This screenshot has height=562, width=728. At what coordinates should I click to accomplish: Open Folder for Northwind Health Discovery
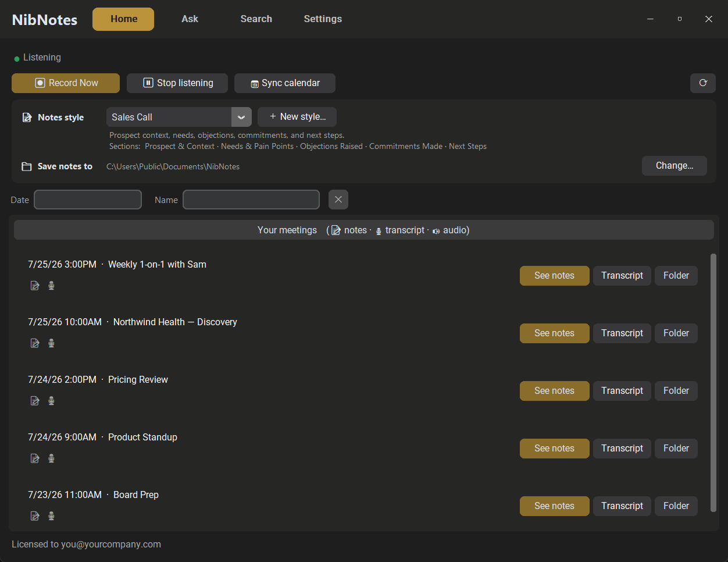676,333
